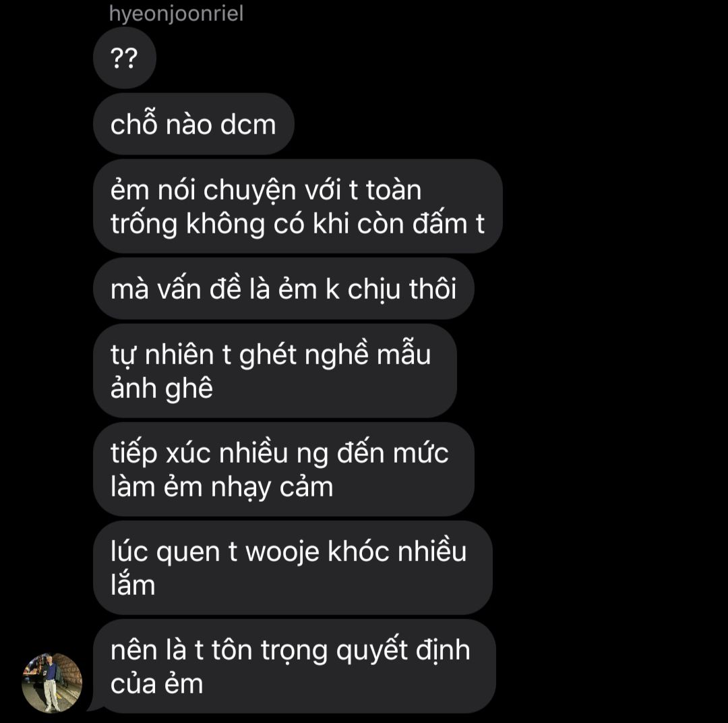Viewport: 728px width, 723px height.
Task: Select the 'lúc quen t wooje' message
Action: pos(293,568)
